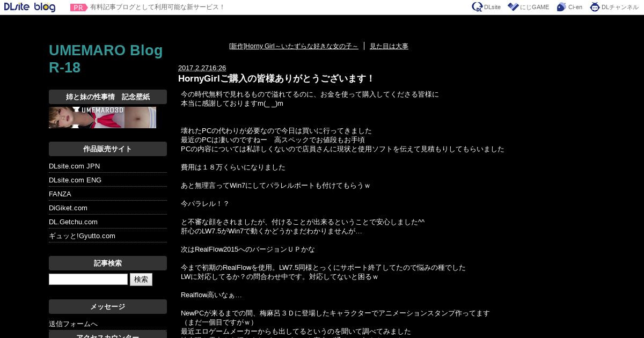Open the 送信フォームへ message form link

click(x=73, y=324)
